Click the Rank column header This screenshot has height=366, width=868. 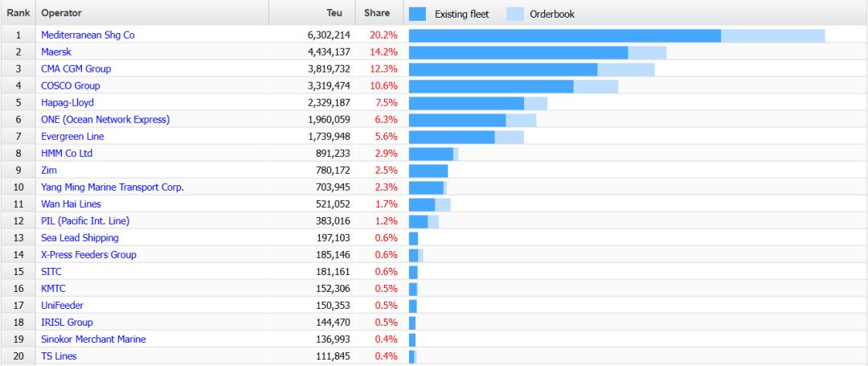[x=18, y=13]
